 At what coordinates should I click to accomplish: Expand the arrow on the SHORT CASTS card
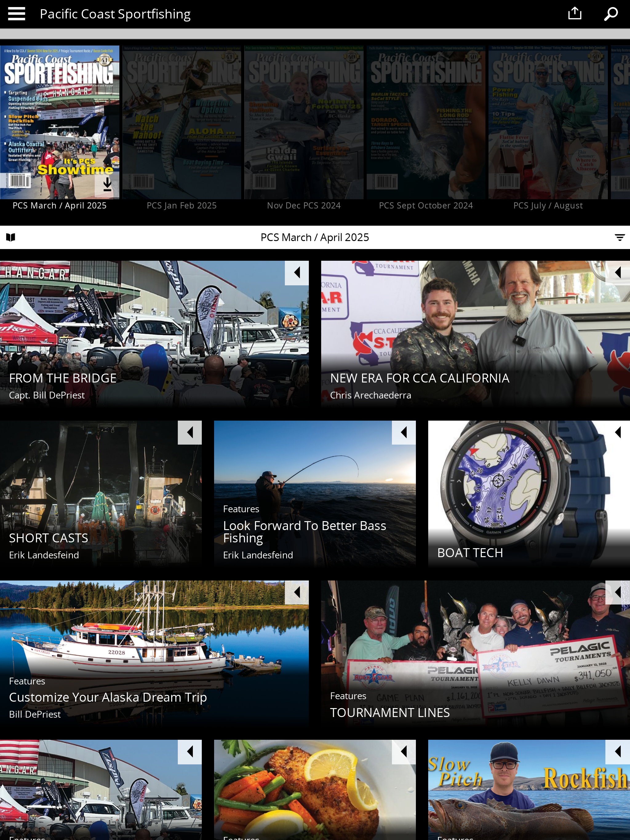tap(189, 433)
